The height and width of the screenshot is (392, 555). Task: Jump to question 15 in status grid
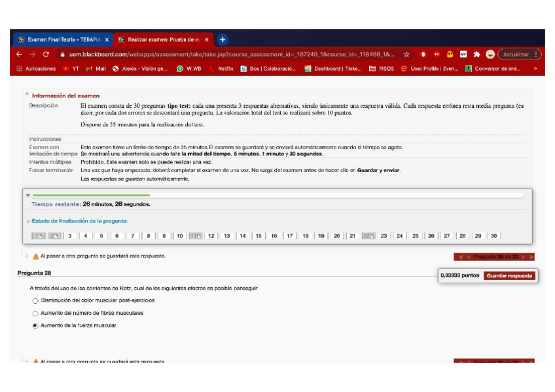[x=259, y=236]
